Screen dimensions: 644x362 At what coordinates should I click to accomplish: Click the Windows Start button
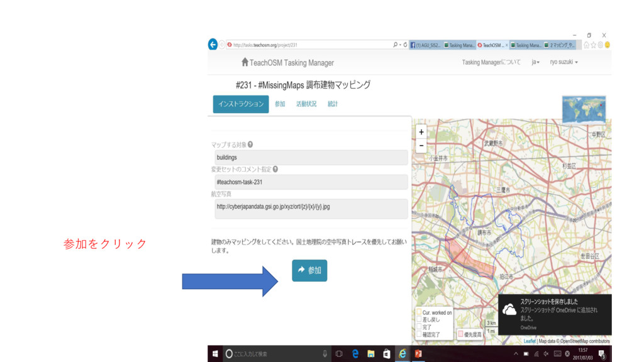coord(215,354)
